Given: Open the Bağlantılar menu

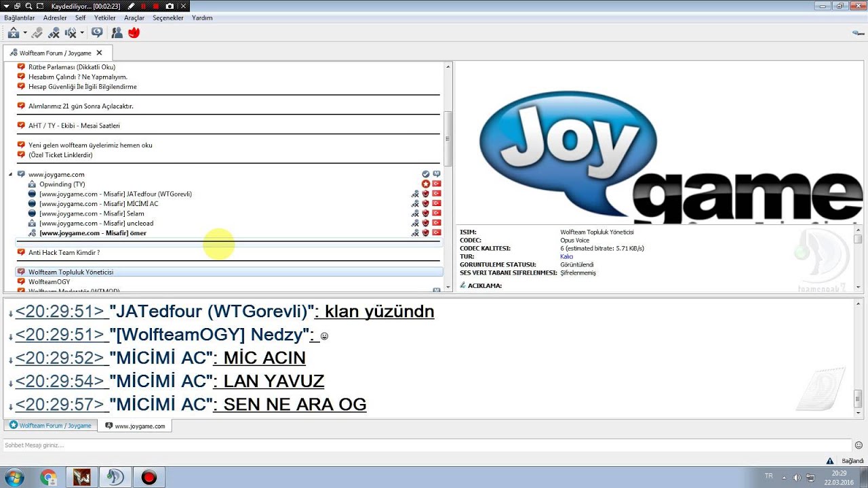Looking at the screenshot, I should click(20, 18).
